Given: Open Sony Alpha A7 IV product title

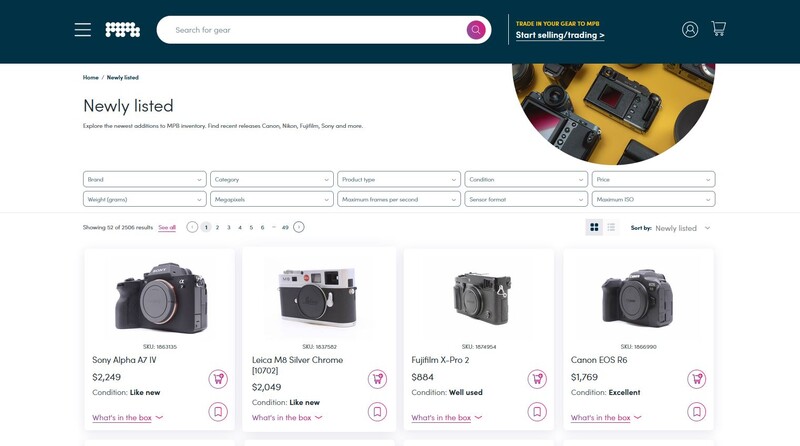Looking at the screenshot, I should (x=124, y=360).
